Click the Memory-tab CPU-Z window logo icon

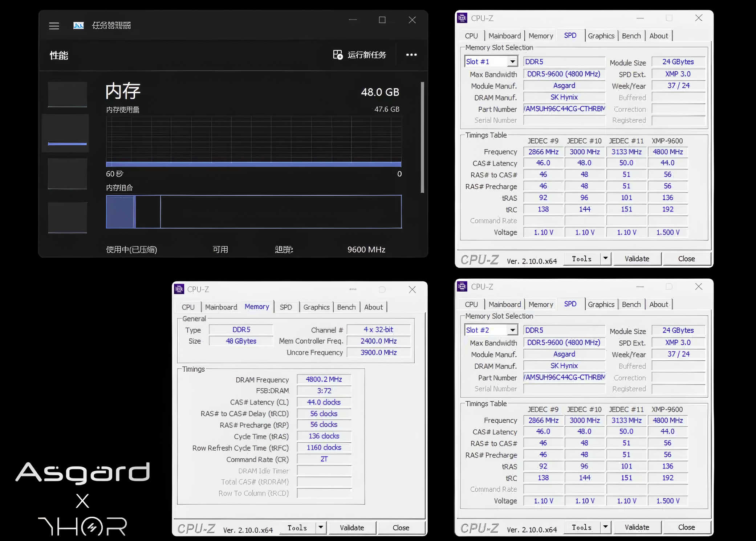pyautogui.click(x=179, y=289)
